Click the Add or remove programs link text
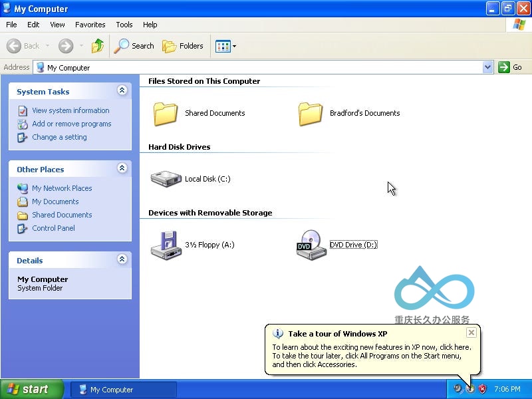This screenshot has height=399, width=532. click(x=72, y=124)
